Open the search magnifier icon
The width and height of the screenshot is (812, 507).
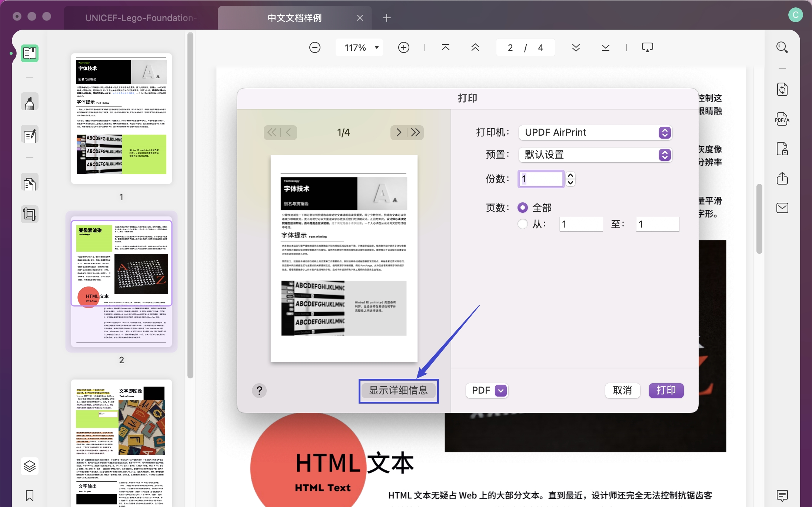(x=782, y=47)
